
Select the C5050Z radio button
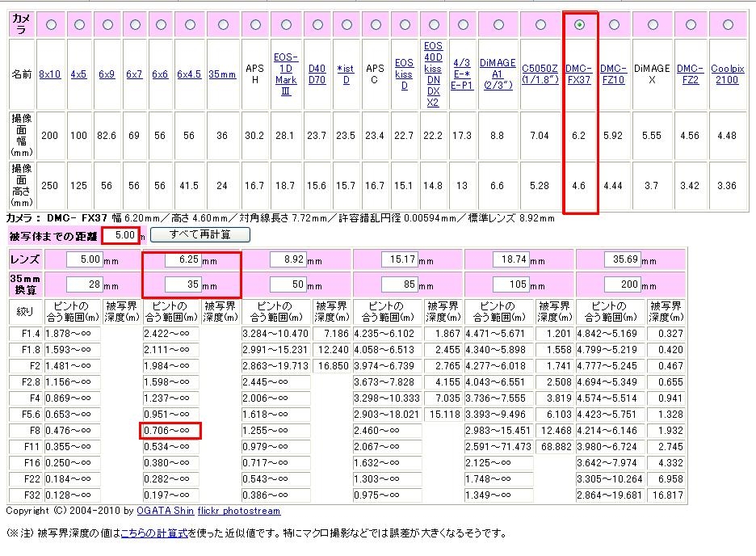(x=540, y=24)
